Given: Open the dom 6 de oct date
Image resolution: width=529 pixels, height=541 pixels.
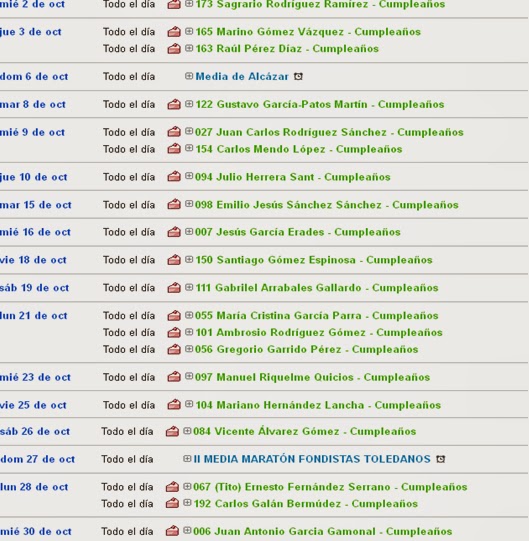Looking at the screenshot, I should (34, 76).
